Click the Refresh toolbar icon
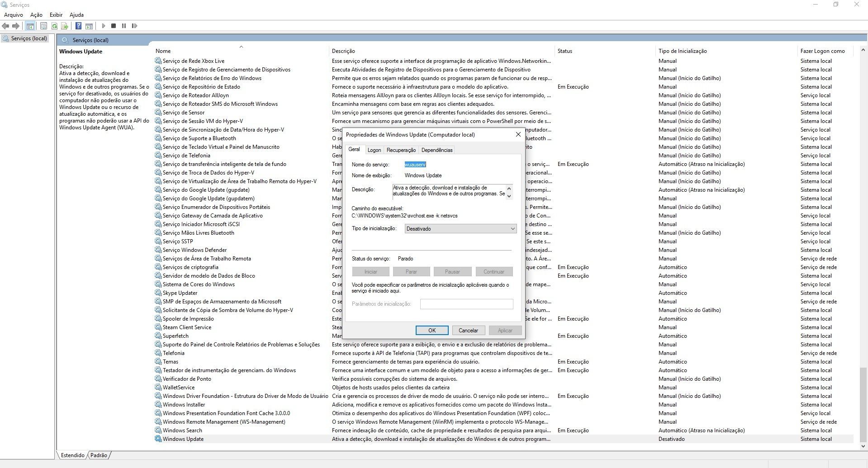The width and height of the screenshot is (868, 468). (x=54, y=26)
